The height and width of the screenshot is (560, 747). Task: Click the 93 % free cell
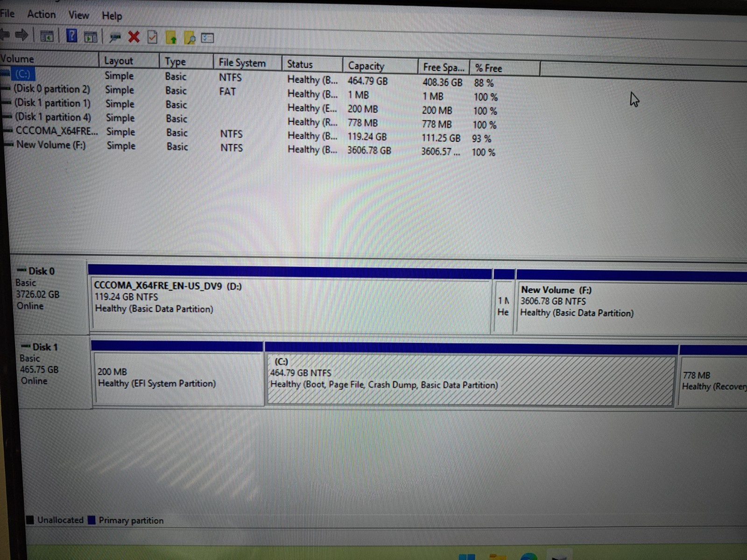[481, 139]
